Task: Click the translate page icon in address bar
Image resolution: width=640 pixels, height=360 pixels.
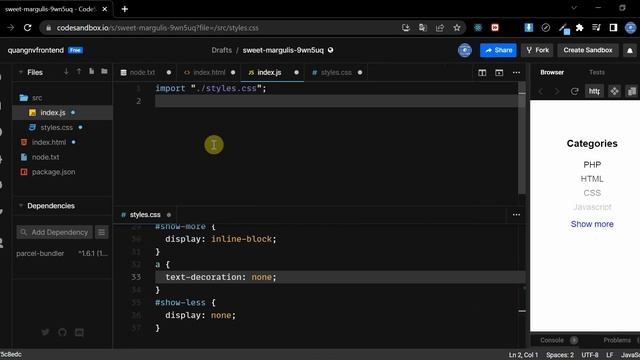Action: 422,28
